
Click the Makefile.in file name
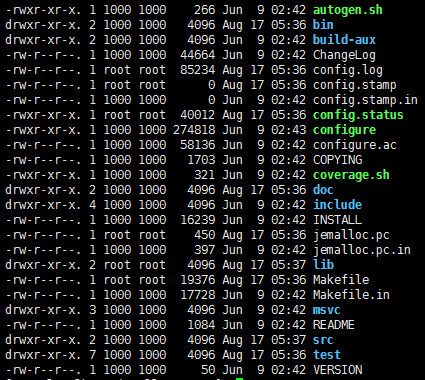pyautogui.click(x=351, y=295)
